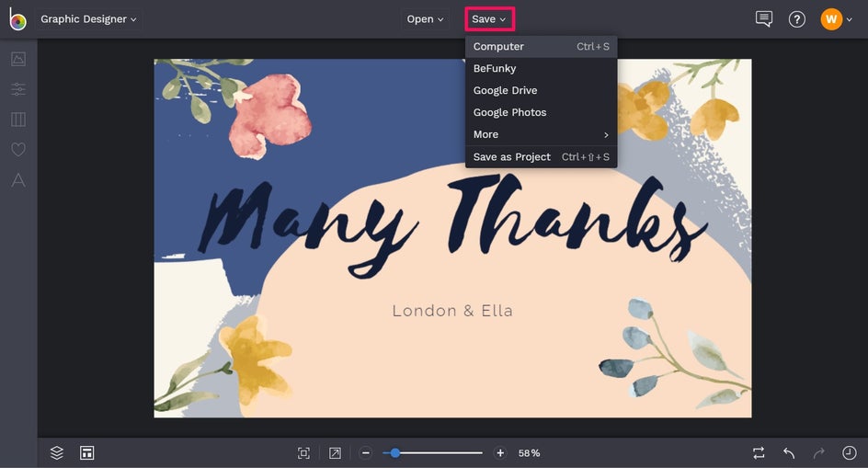Image resolution: width=868 pixels, height=468 pixels.
Task: Undo the last action
Action: (789, 453)
